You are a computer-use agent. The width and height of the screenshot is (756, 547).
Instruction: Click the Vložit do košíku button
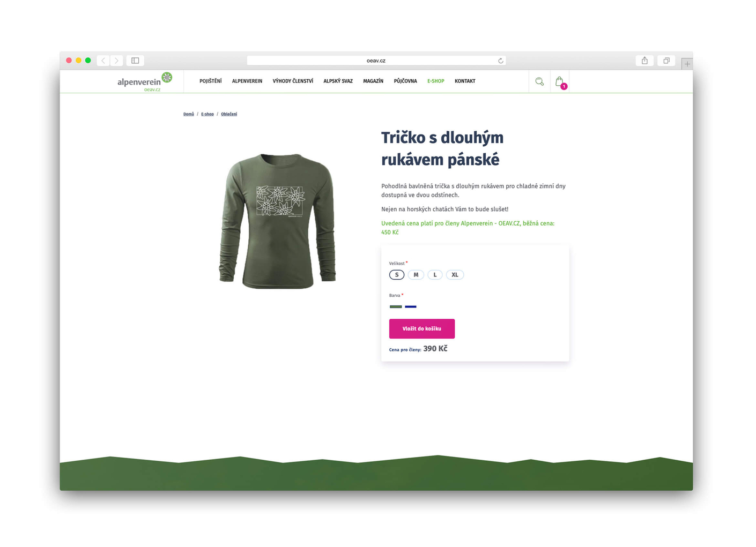click(422, 329)
